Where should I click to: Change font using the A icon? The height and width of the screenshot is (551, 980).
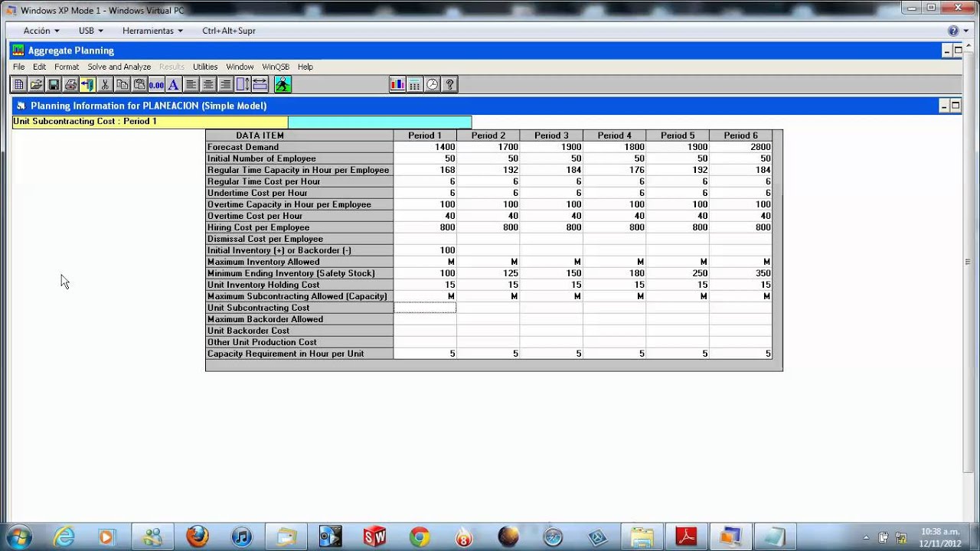[x=174, y=84]
